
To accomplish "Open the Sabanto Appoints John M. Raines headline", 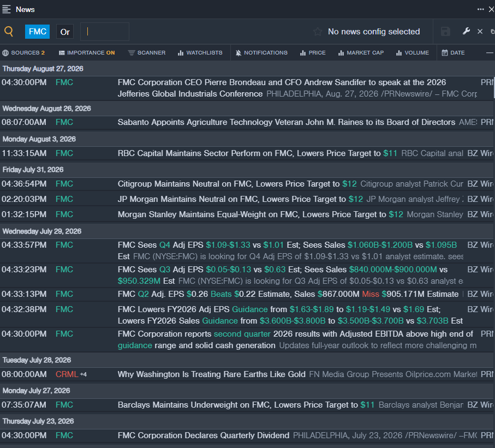I will [x=287, y=122].
